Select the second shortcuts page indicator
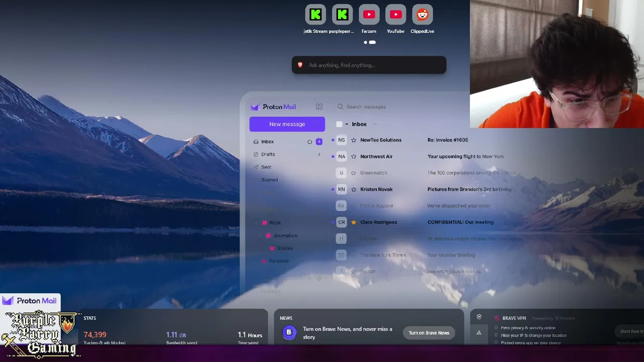This screenshot has height=362, width=644. click(372, 42)
